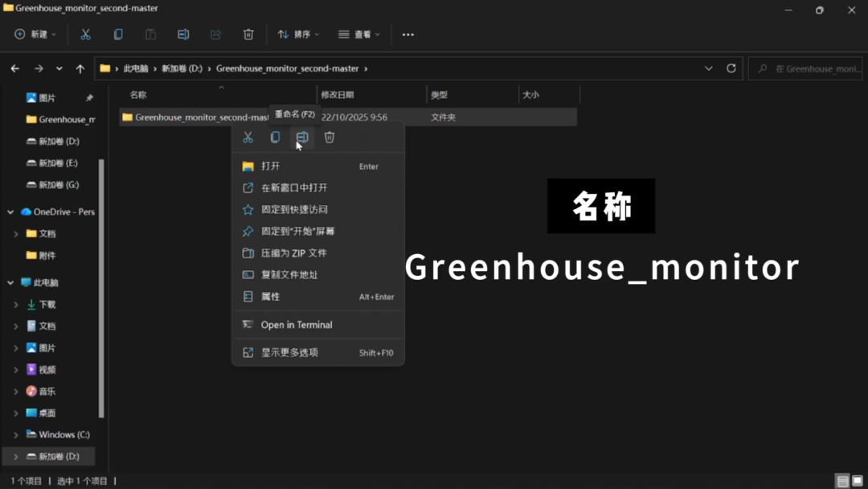This screenshot has height=489, width=868.
Task: Open the toolbar three-dot more options
Action: (408, 35)
